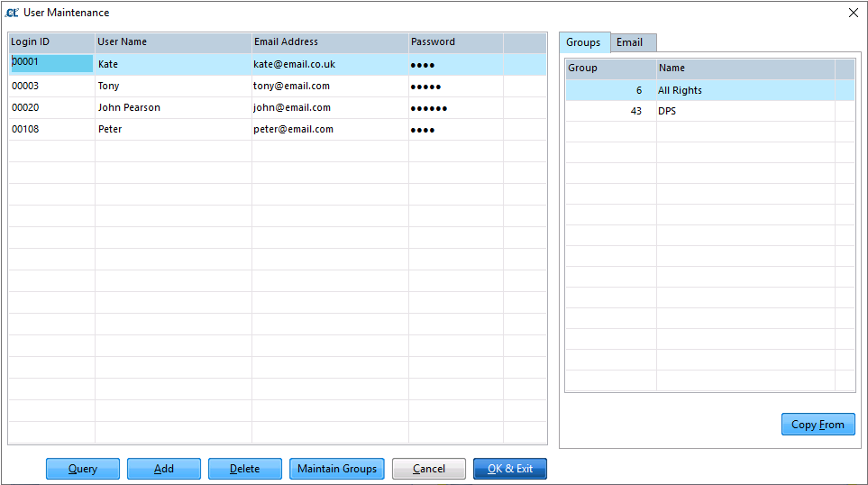Select the Groups tab

(585, 42)
